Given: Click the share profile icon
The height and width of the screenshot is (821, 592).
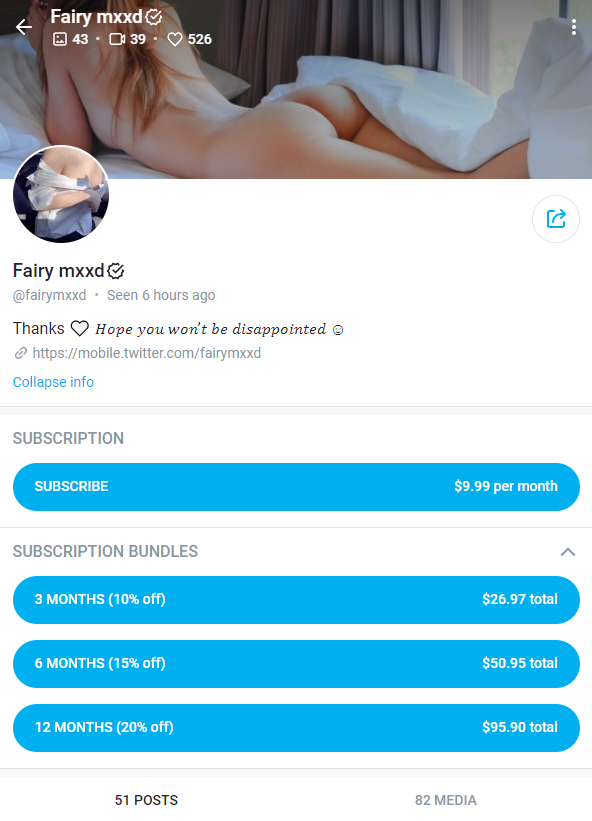Looking at the screenshot, I should pos(556,219).
